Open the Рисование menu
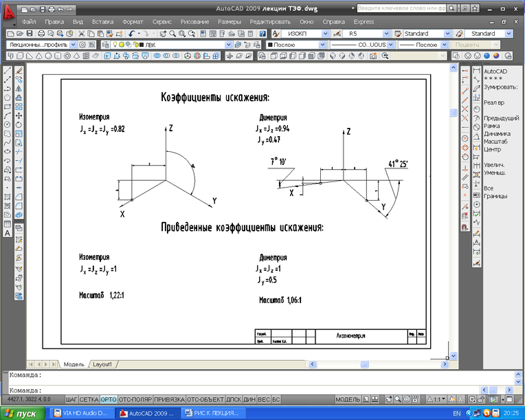 pos(195,22)
